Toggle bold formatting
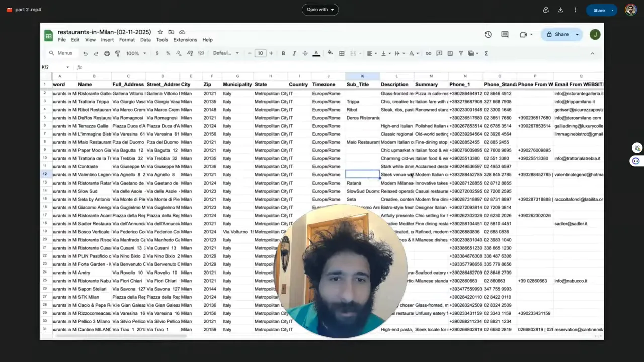The width and height of the screenshot is (644, 362). click(283, 53)
